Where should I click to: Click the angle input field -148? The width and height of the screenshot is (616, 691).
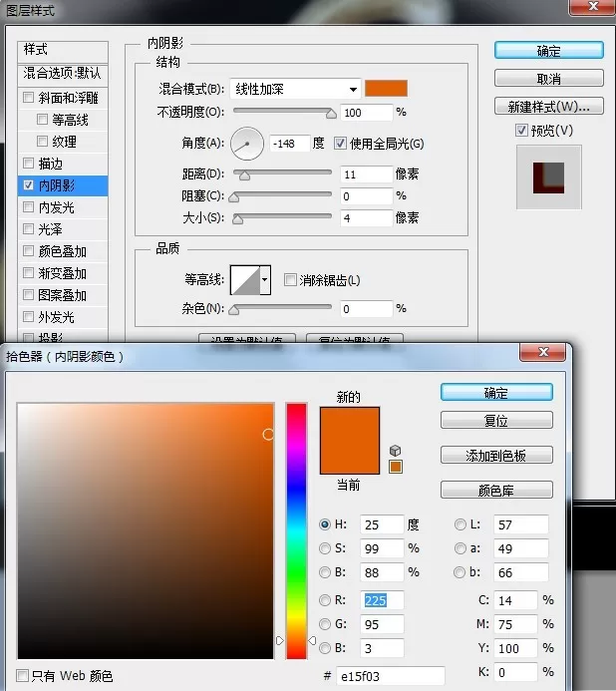[289, 144]
